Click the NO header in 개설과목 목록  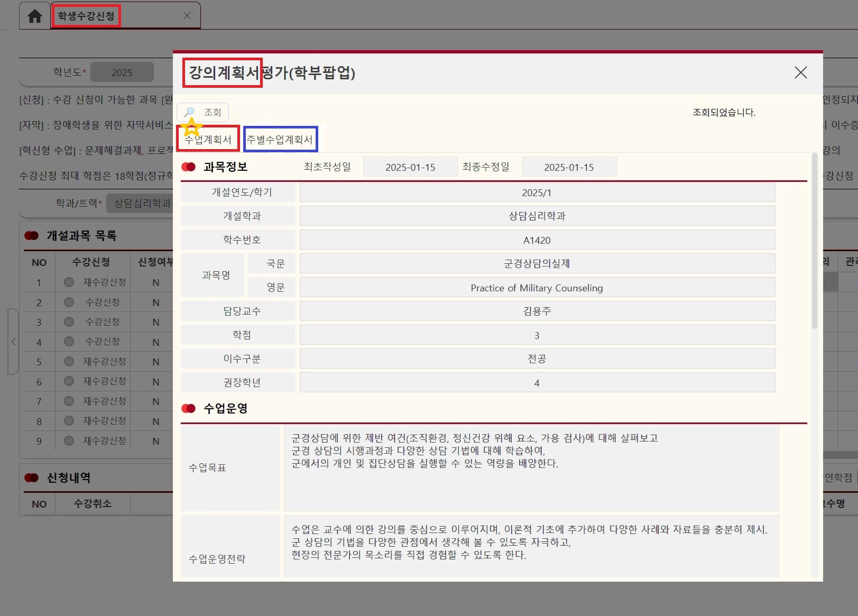[39, 262]
